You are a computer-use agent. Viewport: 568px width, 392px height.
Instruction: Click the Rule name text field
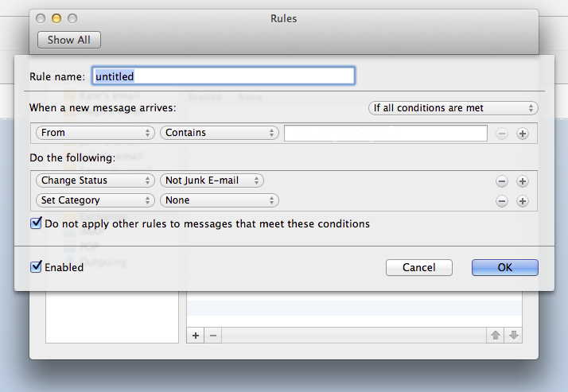point(223,76)
